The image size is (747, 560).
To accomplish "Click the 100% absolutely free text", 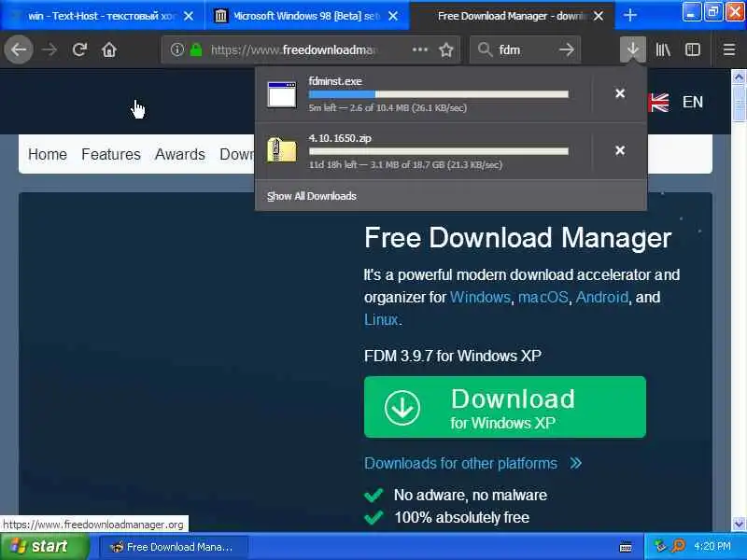I will pyautogui.click(x=461, y=518).
